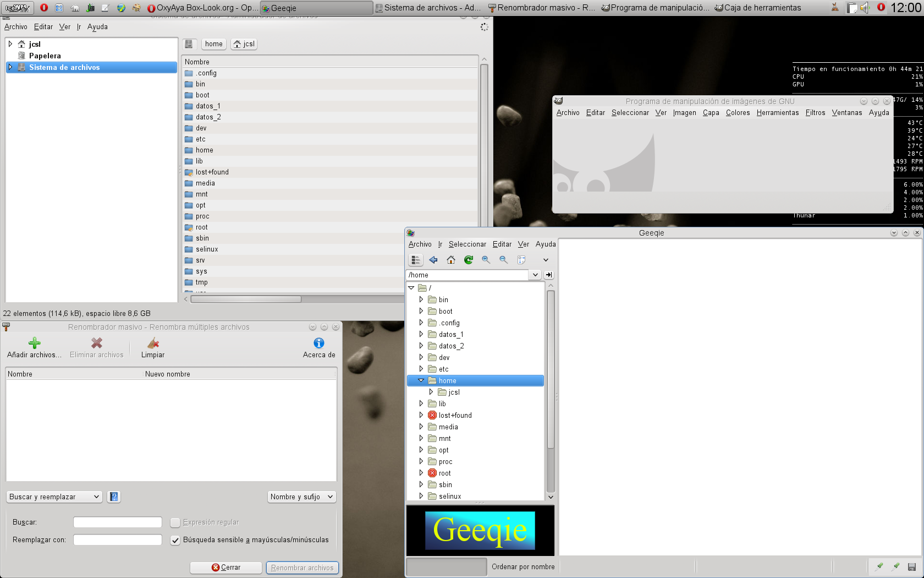Image resolution: width=924 pixels, height=578 pixels.
Task: Go to home folder in Geeqie toolbar
Action: pyautogui.click(x=451, y=260)
